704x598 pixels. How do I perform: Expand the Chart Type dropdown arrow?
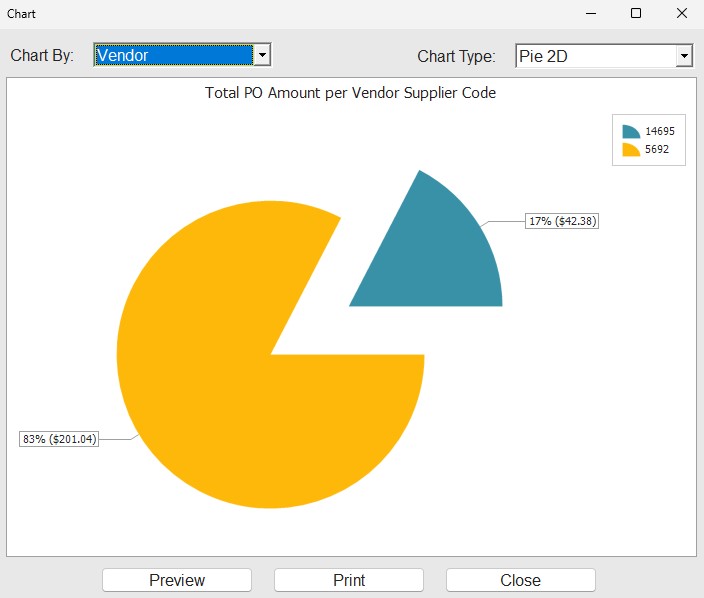684,56
